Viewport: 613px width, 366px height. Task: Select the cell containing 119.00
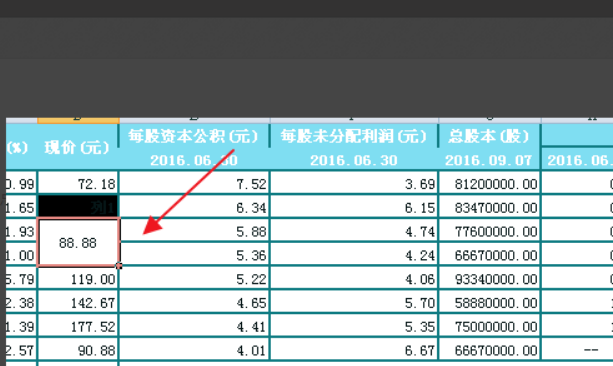(x=78, y=279)
